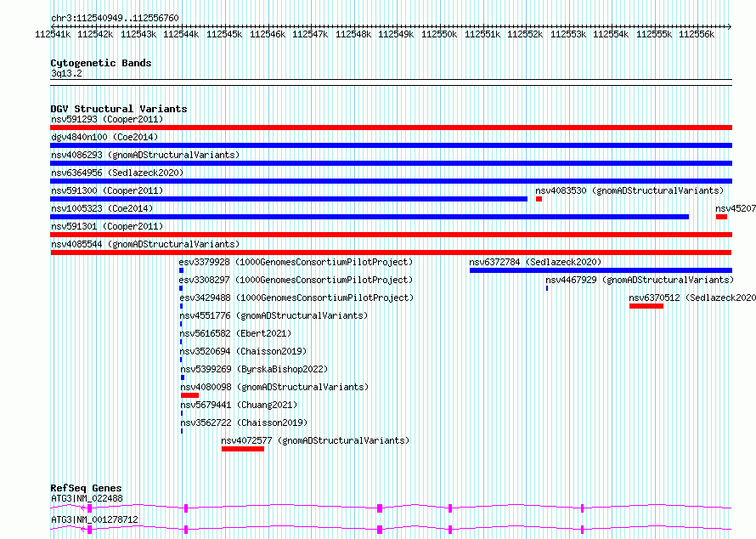The height and width of the screenshot is (539, 756).
Task: Open esv3379928 1000Genomes variant label
Action: pyautogui.click(x=296, y=262)
